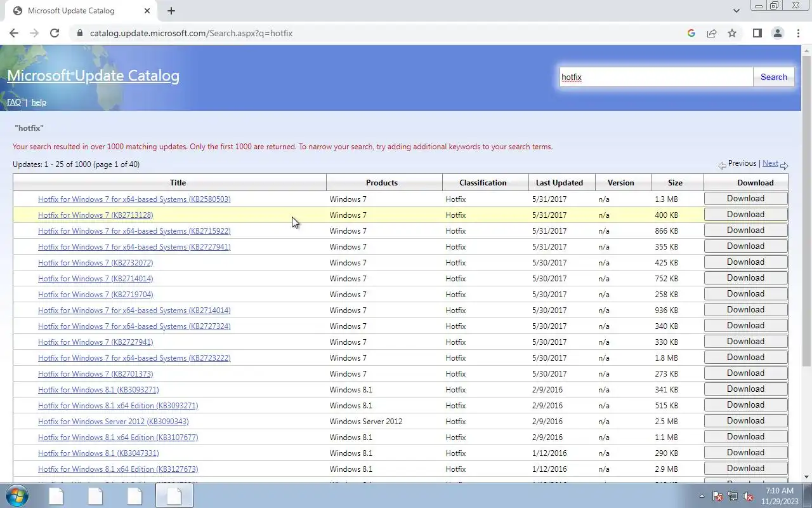This screenshot has height=508, width=812.
Task: Bookmark this page with the star icon
Action: click(732, 33)
